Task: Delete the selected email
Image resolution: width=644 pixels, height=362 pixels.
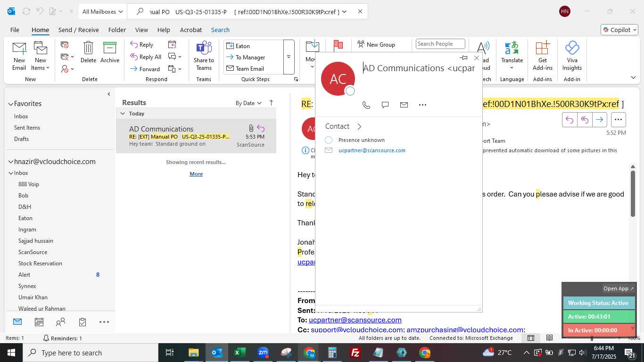Action: coord(88,52)
